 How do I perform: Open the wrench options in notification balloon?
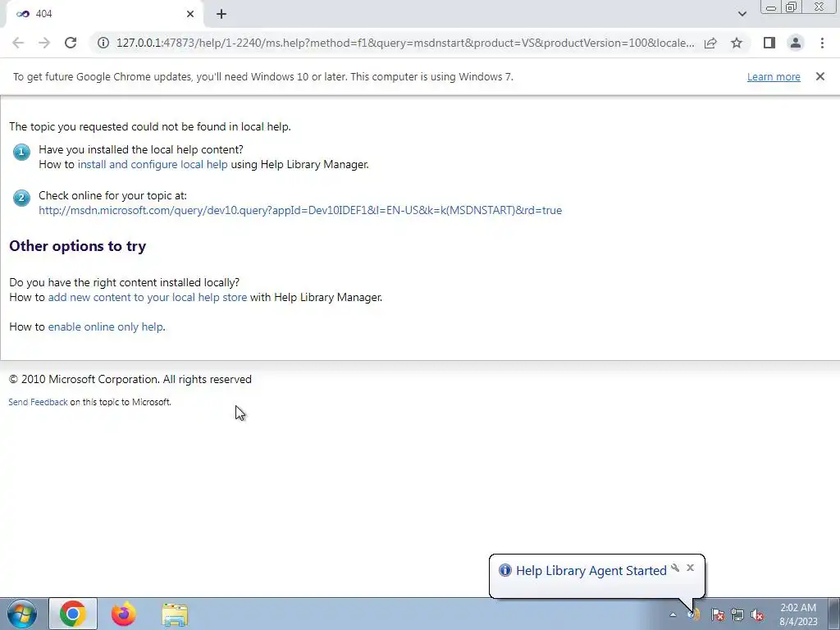[x=676, y=568]
